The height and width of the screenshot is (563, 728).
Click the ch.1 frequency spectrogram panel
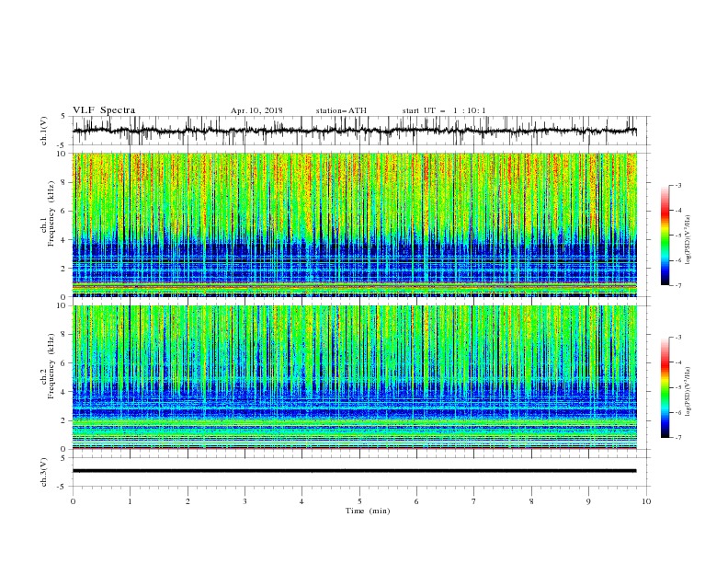(355, 224)
